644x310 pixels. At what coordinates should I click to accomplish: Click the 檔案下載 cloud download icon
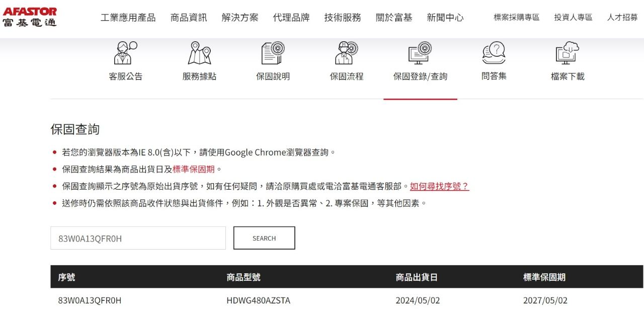568,53
